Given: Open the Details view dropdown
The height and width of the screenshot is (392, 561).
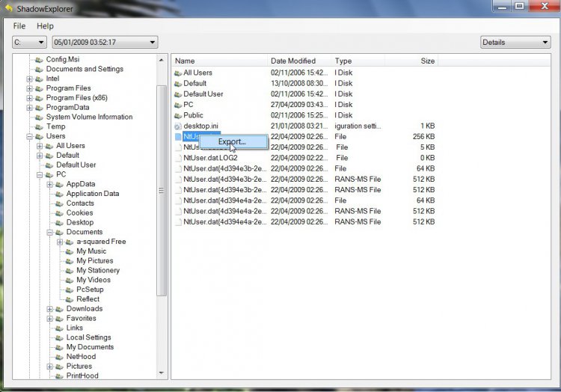Looking at the screenshot, I should 515,42.
